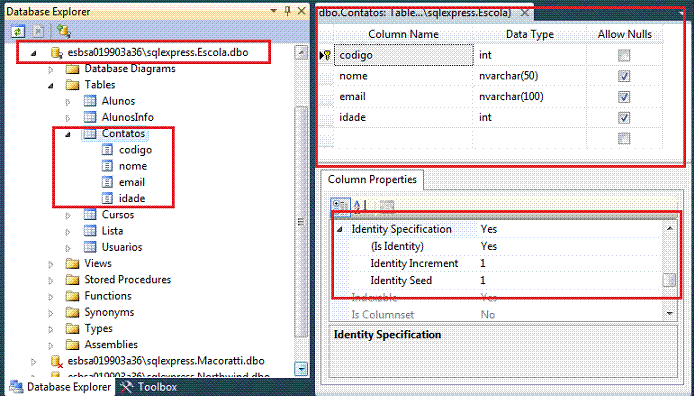Toggle Allow Nulls in empty new row
Screen dimensions: 695x396
[624, 138]
